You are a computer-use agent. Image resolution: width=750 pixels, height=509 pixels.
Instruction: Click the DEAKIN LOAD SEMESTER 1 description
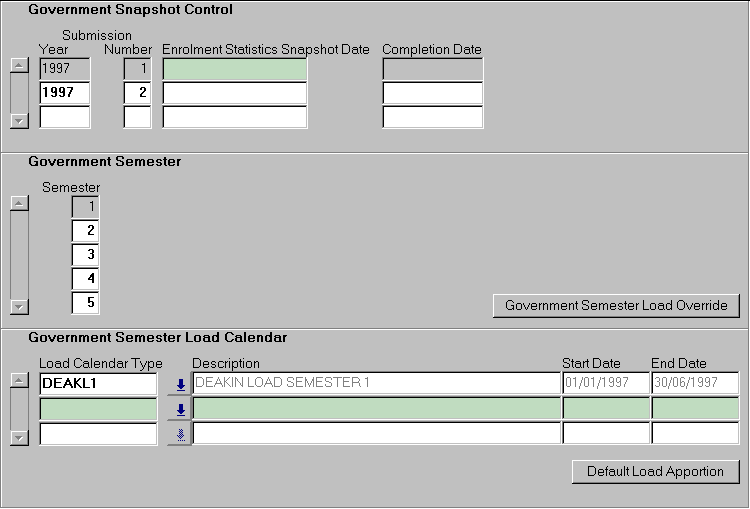click(x=376, y=383)
